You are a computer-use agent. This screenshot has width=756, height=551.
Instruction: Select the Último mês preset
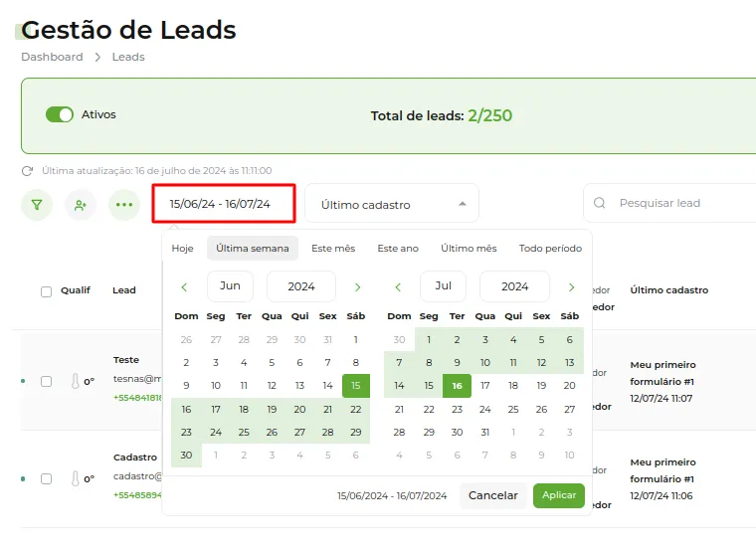[x=469, y=249]
